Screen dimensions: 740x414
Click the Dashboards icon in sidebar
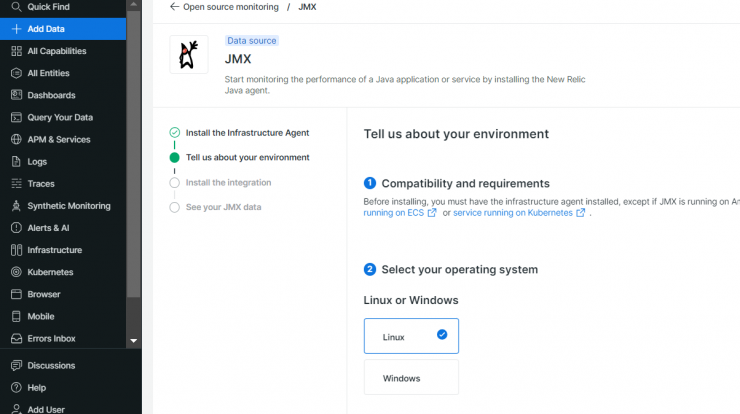click(16, 95)
